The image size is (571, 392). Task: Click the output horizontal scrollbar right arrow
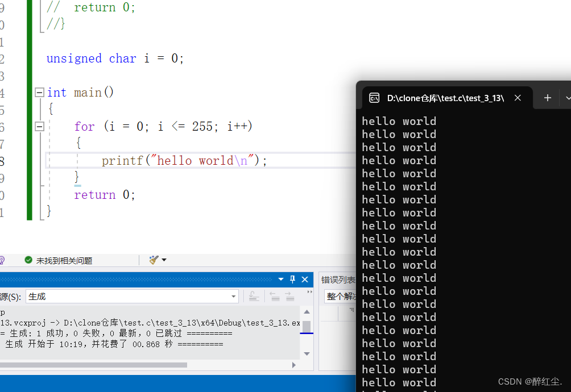point(294,365)
